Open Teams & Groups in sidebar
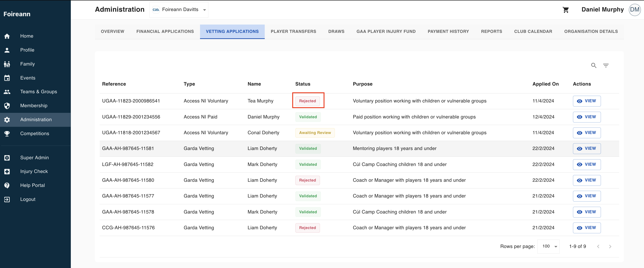The image size is (644, 268). click(x=35, y=92)
